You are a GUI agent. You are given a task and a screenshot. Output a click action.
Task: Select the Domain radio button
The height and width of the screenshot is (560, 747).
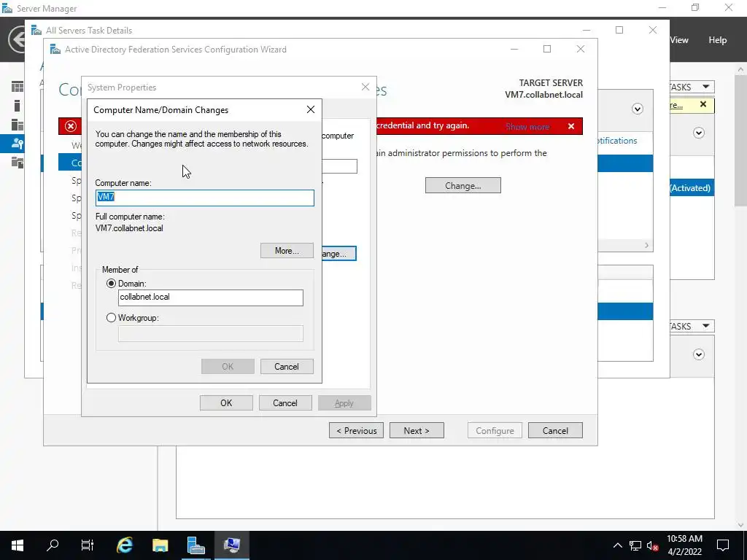point(111,284)
